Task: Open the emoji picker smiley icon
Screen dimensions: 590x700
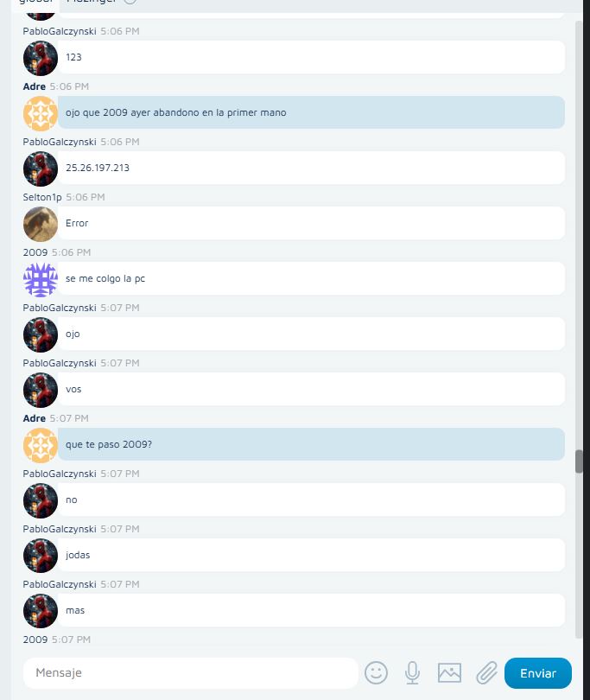Action: (376, 672)
